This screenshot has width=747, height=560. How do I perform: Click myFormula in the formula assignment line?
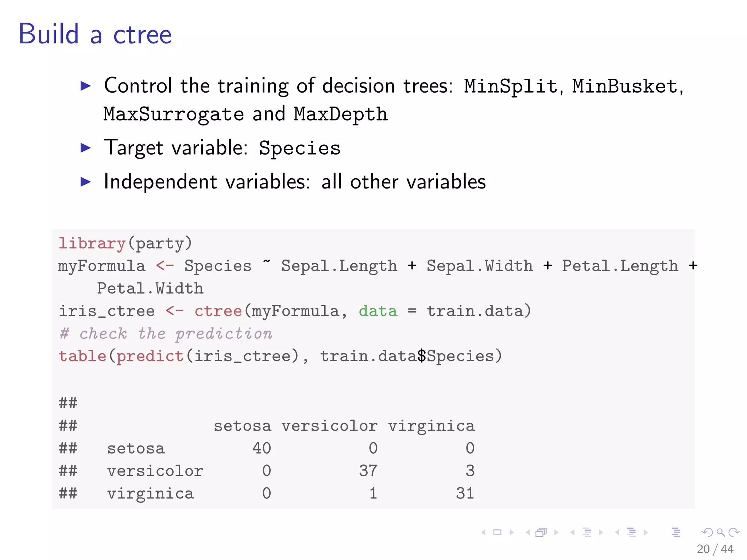point(102,266)
